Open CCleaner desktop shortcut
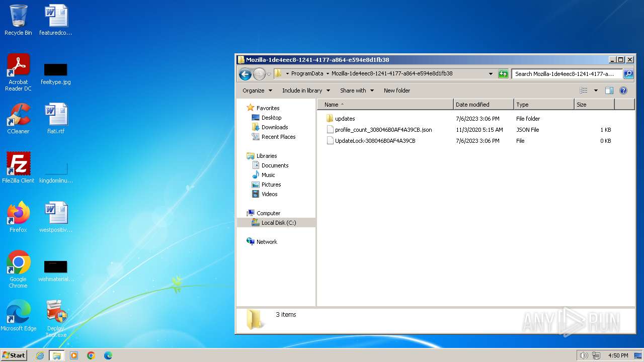Screen dimensions: 644x362 coord(18,119)
